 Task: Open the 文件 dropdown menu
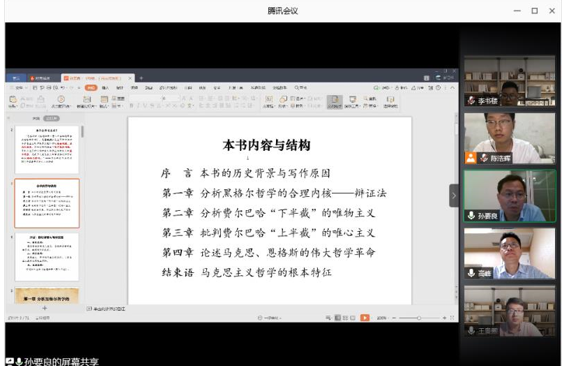18,87
